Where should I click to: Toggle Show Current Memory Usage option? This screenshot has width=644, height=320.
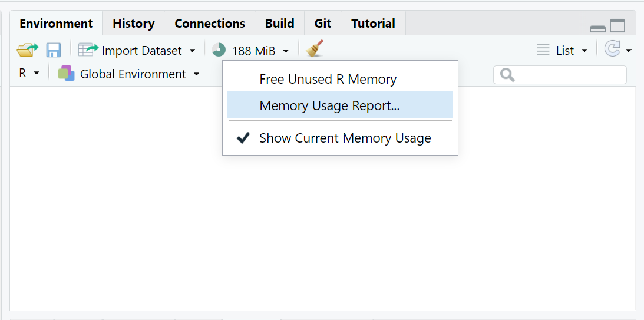pyautogui.click(x=345, y=138)
